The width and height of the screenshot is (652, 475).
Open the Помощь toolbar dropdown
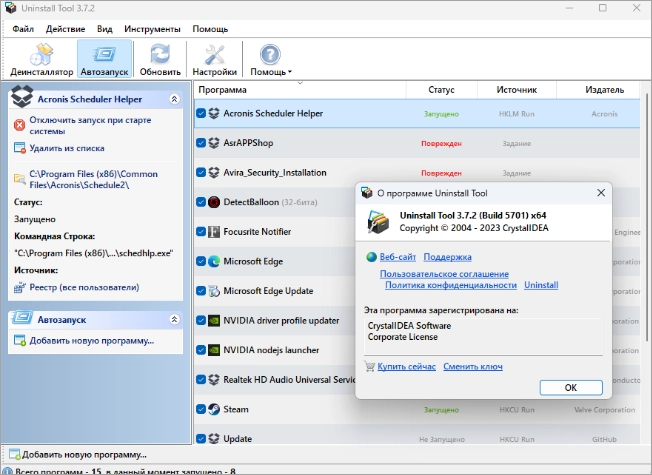tap(271, 60)
